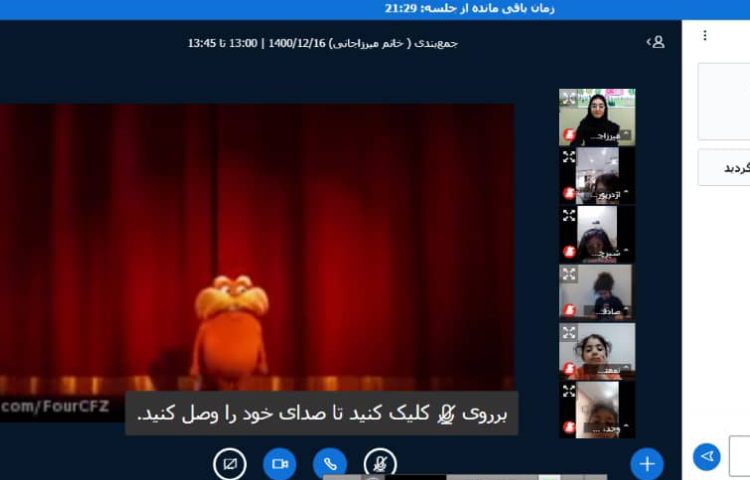
Task: Click the remaining time 21:29 banner text
Action: click(470, 9)
